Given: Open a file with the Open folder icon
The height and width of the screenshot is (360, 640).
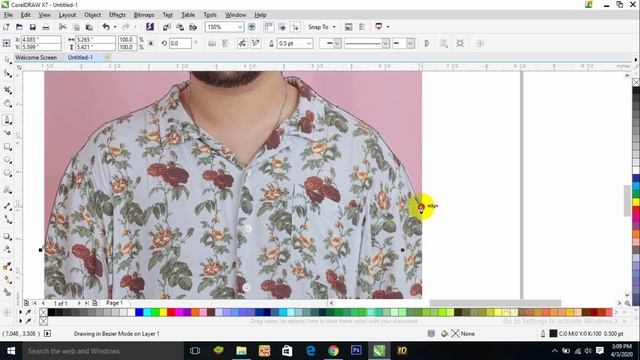Looking at the screenshot, I should point(20,27).
